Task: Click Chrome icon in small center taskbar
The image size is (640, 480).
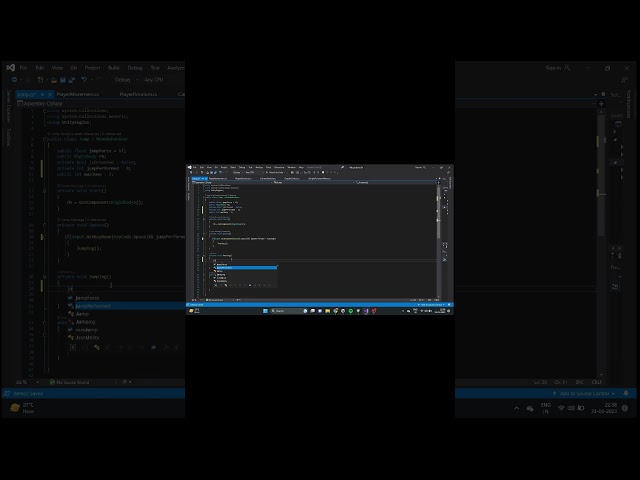Action: pos(336,311)
